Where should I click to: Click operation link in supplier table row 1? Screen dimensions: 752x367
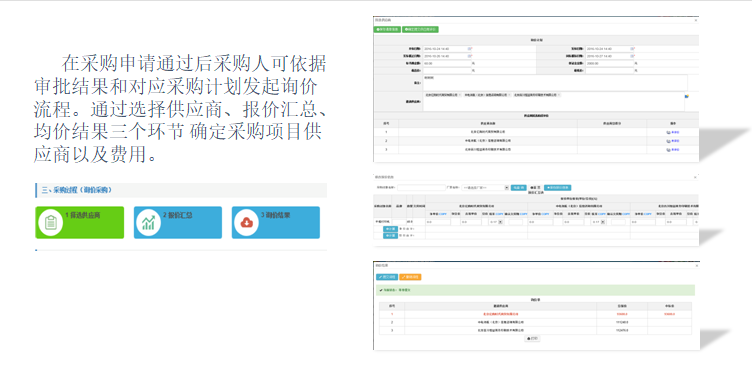[x=673, y=132]
